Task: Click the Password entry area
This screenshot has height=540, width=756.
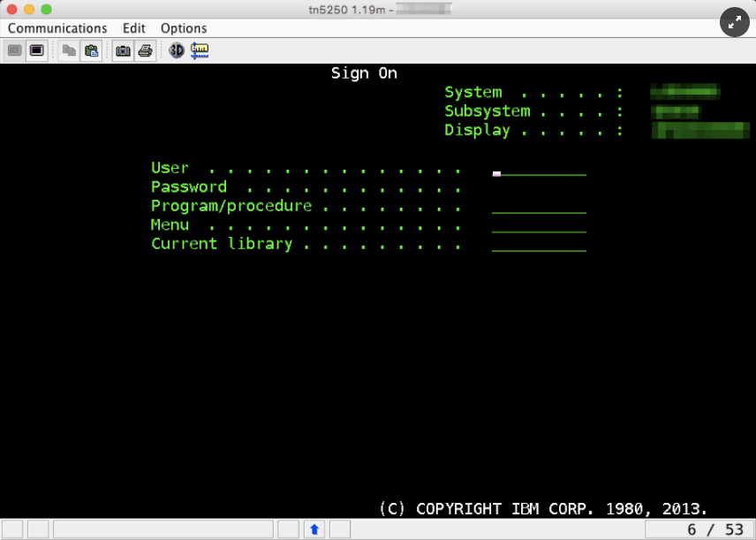Action: (539, 188)
